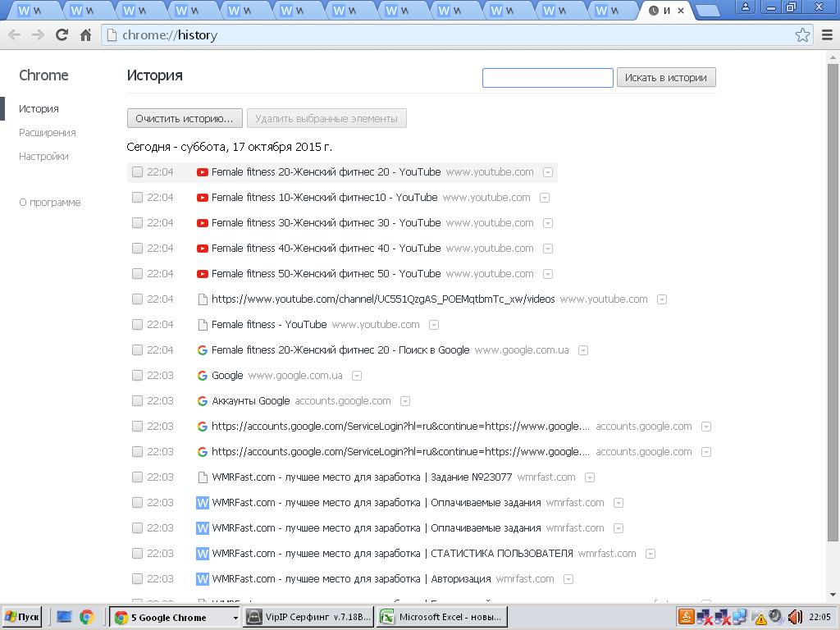This screenshot has width=840, height=630.
Task: Open the Chrome hamburger menu
Action: [x=827, y=35]
